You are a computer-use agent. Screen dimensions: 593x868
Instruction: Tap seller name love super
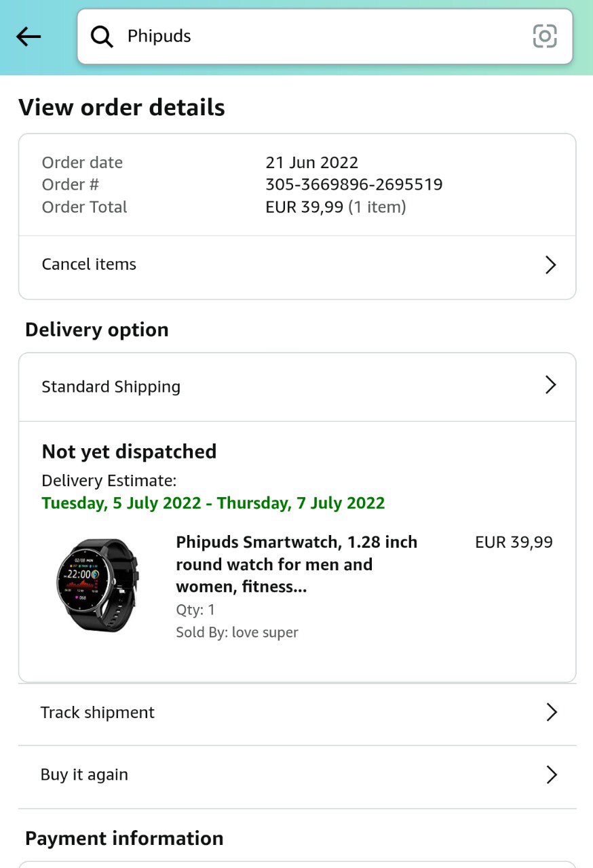click(x=265, y=633)
